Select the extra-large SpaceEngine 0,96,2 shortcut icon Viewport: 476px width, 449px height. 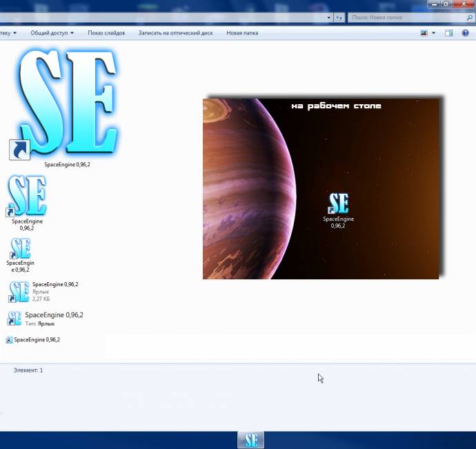[x=67, y=103]
